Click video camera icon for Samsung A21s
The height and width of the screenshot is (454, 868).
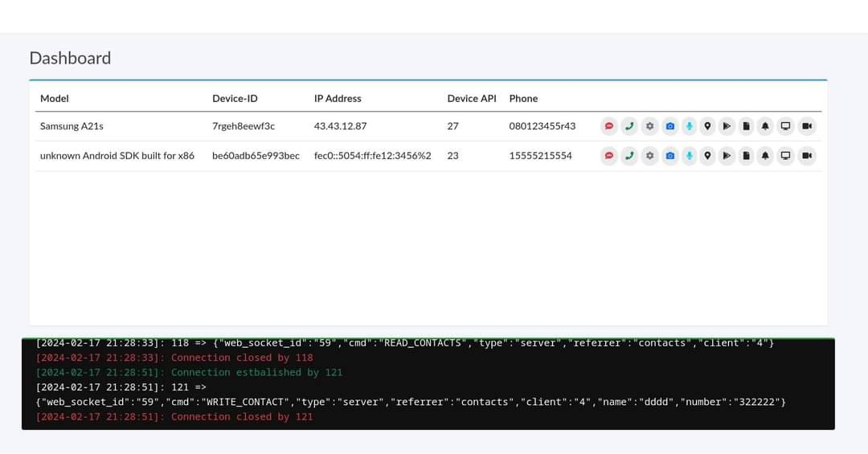click(x=807, y=126)
